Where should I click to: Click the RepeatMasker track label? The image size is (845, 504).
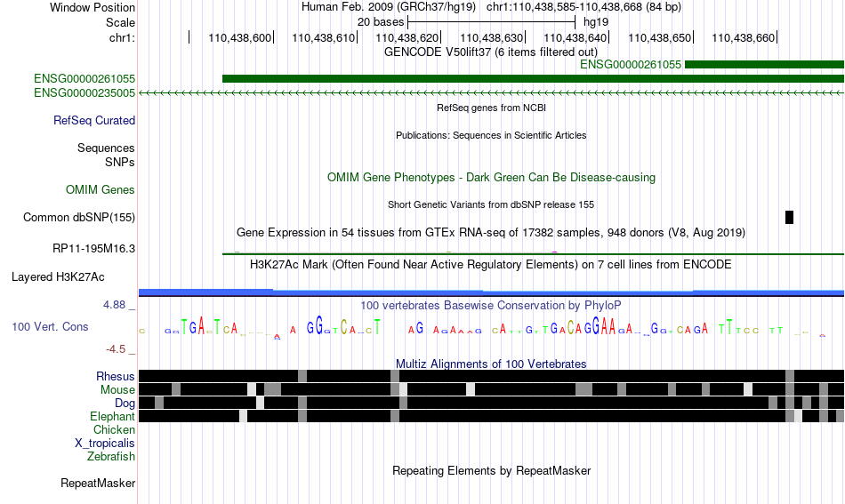coord(98,483)
